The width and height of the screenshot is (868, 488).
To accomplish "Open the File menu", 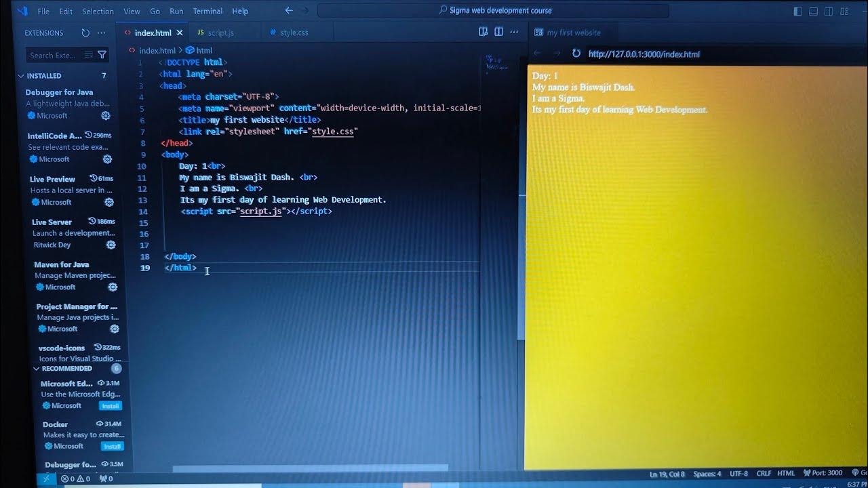I will click(x=43, y=12).
